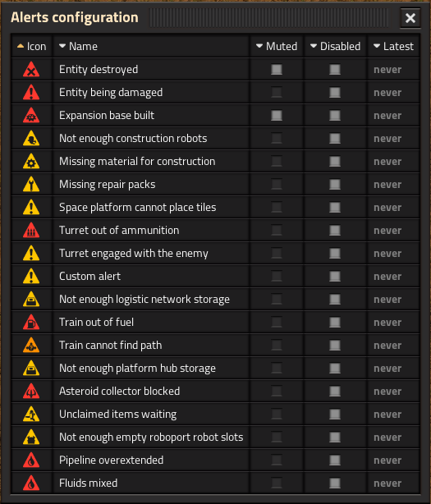Screen dimensions: 431x504
Task: Sort by the Icon column header
Action: tap(32, 46)
